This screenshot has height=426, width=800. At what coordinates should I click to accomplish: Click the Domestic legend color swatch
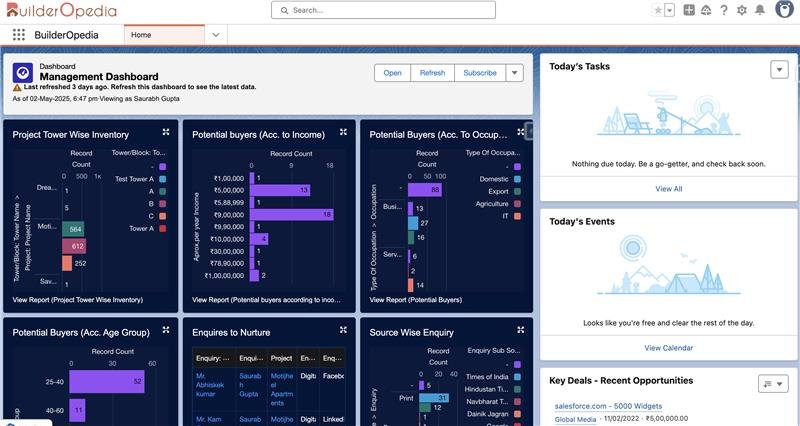coord(517,179)
